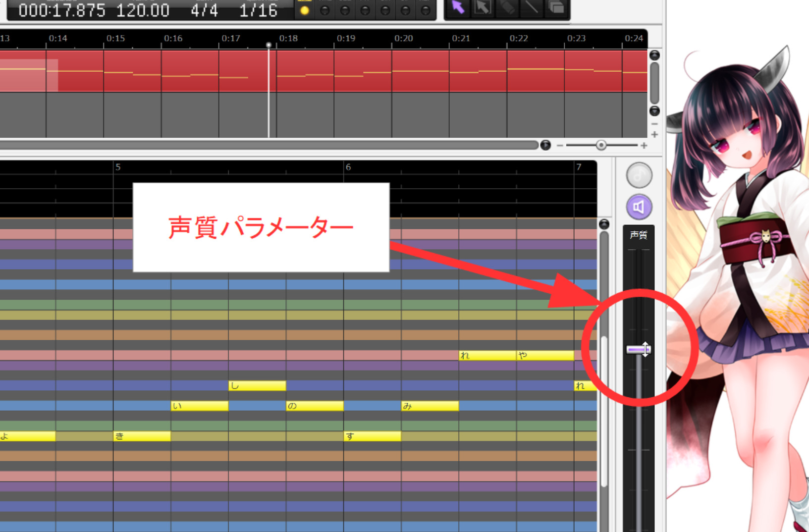Select the み note in the piano roll
The height and width of the screenshot is (532, 809).
point(430,406)
